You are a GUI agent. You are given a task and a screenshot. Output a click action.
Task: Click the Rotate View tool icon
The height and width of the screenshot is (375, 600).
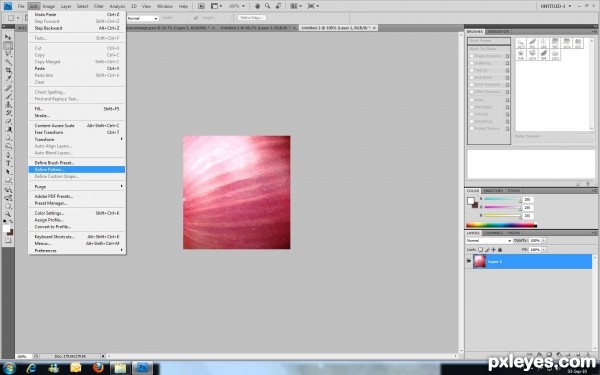[279, 6]
